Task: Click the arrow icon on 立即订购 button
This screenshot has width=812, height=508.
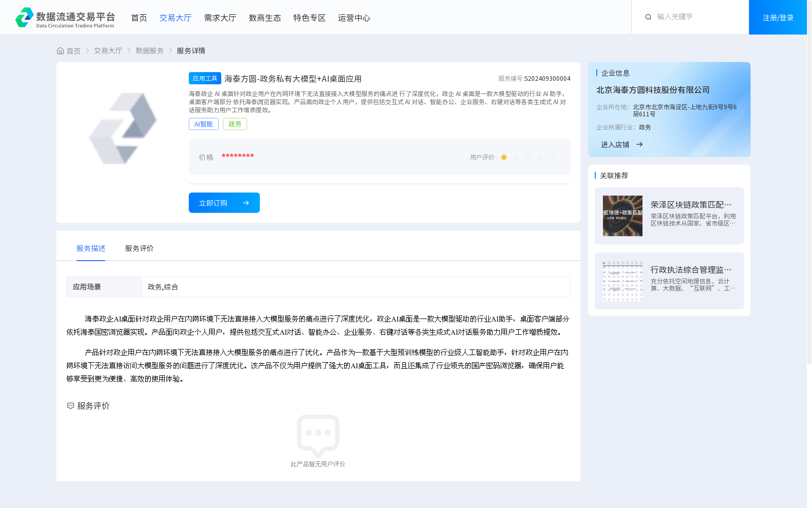Action: point(246,203)
